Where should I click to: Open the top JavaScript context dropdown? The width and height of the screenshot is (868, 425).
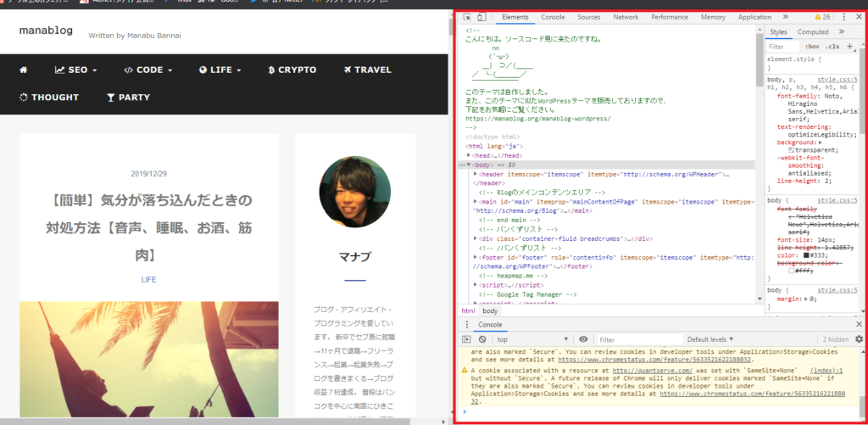pyautogui.click(x=532, y=339)
